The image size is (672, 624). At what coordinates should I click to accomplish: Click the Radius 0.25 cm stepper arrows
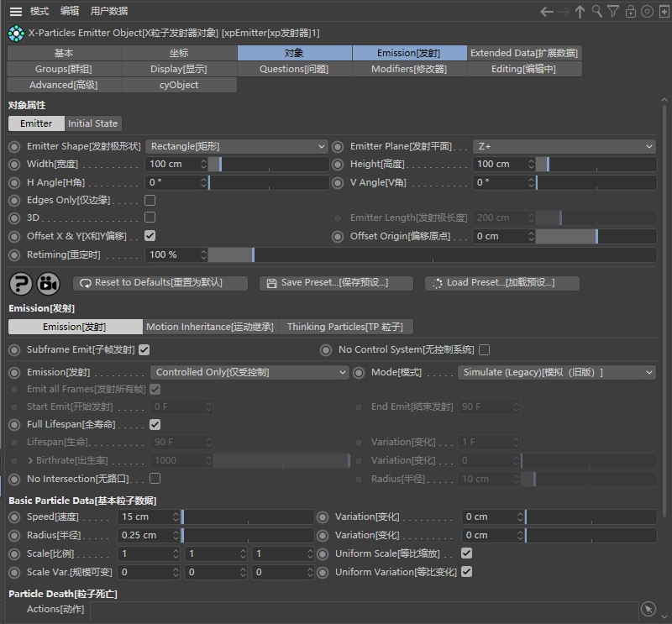click(176, 535)
